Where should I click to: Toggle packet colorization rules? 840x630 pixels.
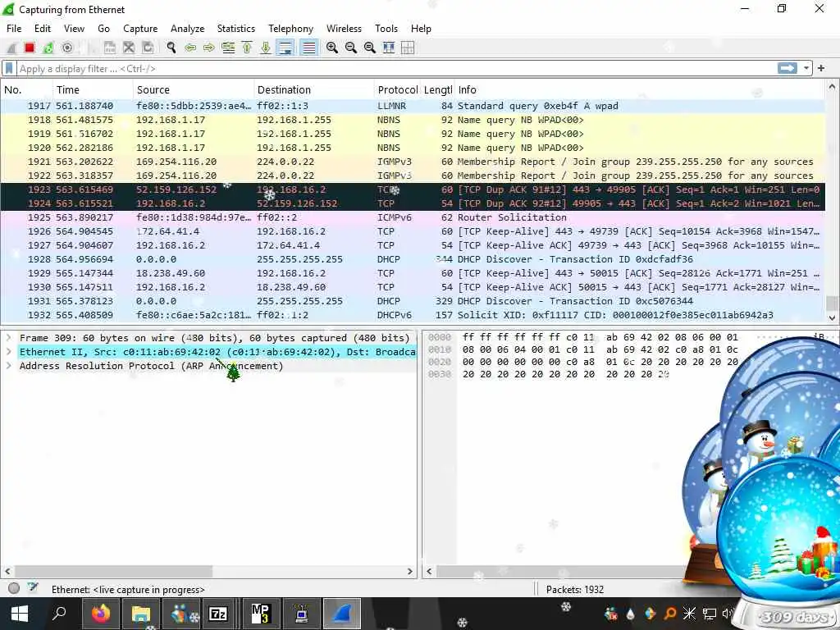[x=309, y=48]
